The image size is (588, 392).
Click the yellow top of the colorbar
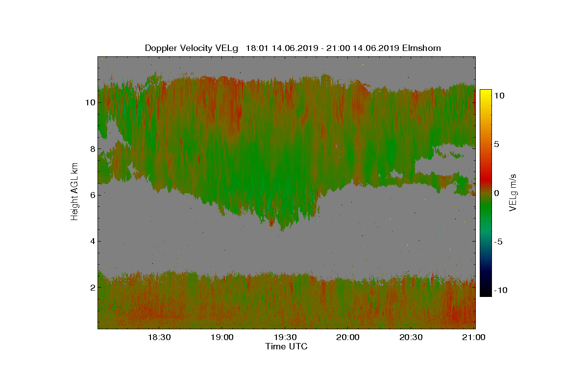point(486,93)
